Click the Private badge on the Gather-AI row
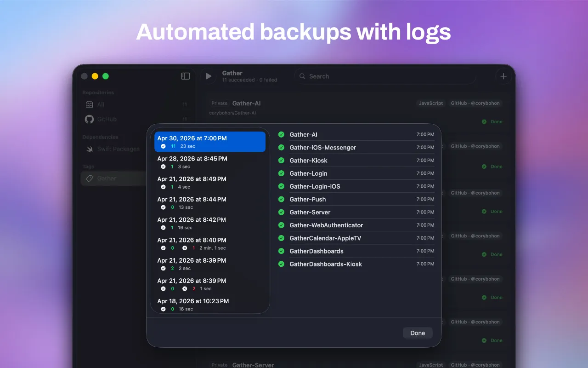 click(220, 103)
